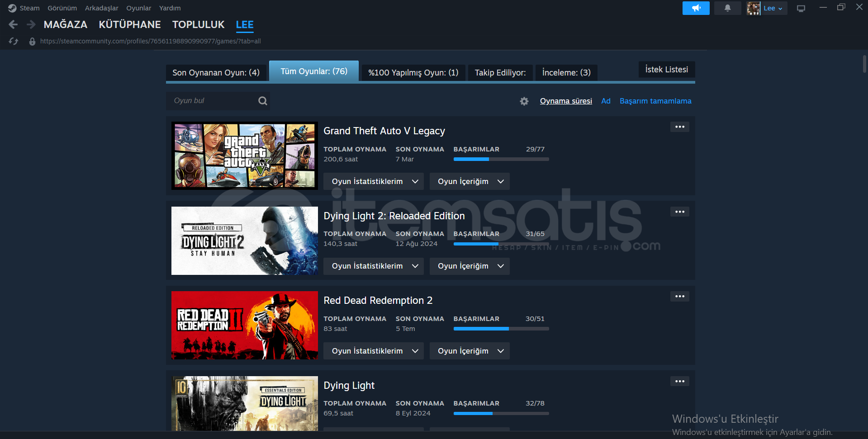Open the Arkadaşlar menu
Viewport: 868px width, 439px height.
(102, 8)
